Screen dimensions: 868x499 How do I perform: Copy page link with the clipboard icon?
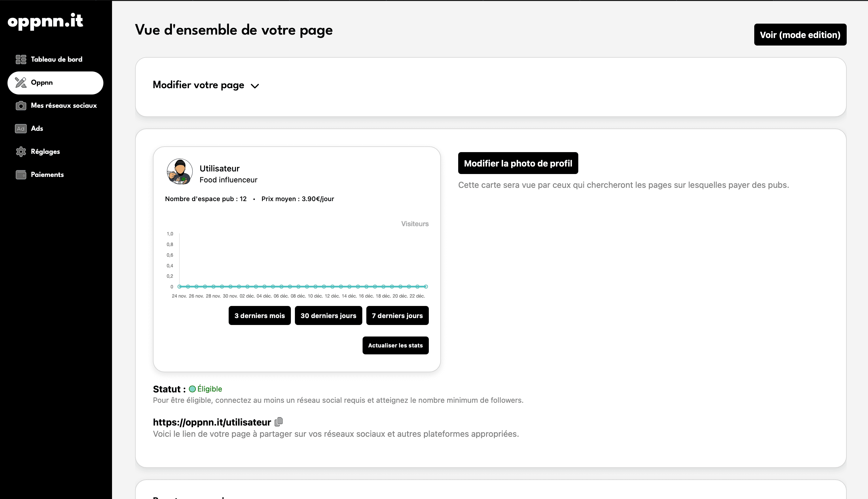(x=279, y=421)
